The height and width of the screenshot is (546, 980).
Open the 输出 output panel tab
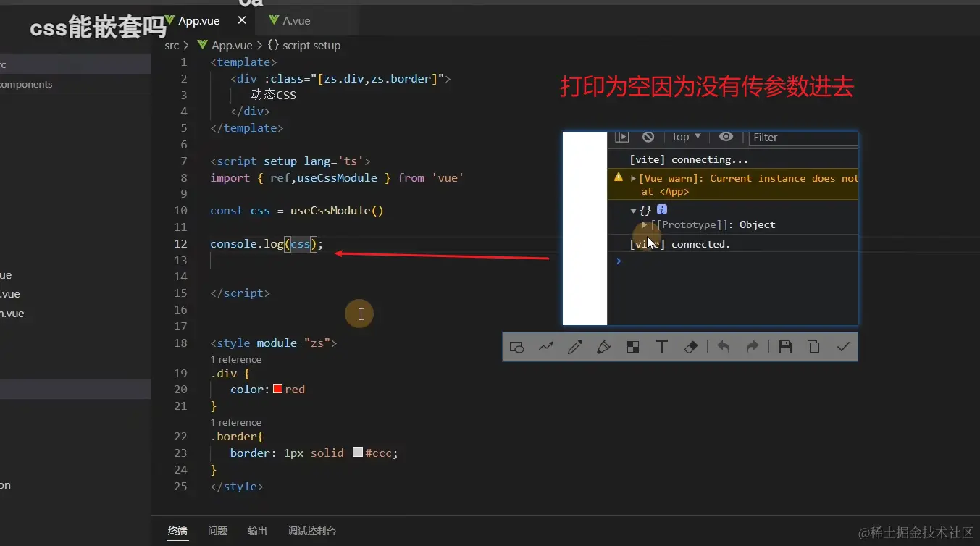pyautogui.click(x=257, y=531)
